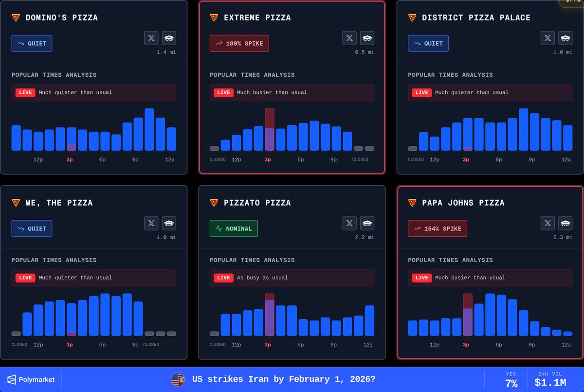584x392 pixels.
Task: Click the 3p axis label under Domino's chart
Action: [70, 160]
